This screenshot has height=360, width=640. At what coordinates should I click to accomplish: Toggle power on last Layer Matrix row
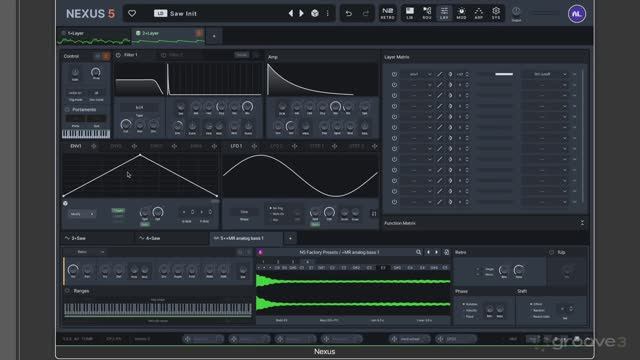[x=394, y=202]
